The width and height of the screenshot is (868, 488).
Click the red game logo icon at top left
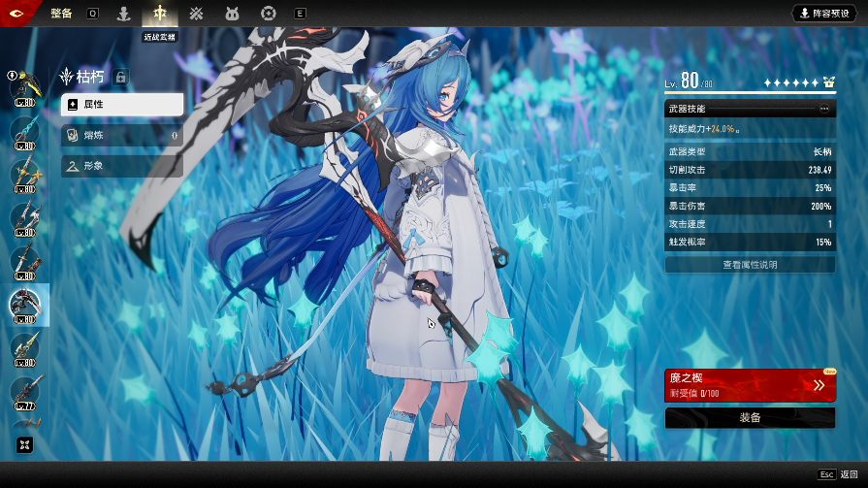tap(18, 13)
